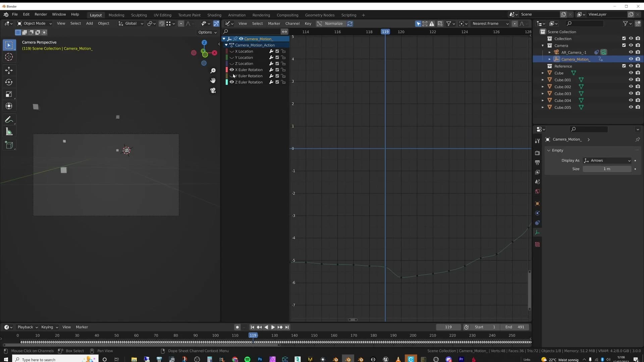
Task: Expand AR_Camera_-1 in the outliner
Action: (549, 52)
